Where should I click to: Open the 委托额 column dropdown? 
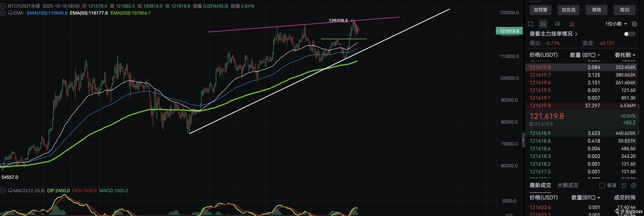tap(625, 55)
